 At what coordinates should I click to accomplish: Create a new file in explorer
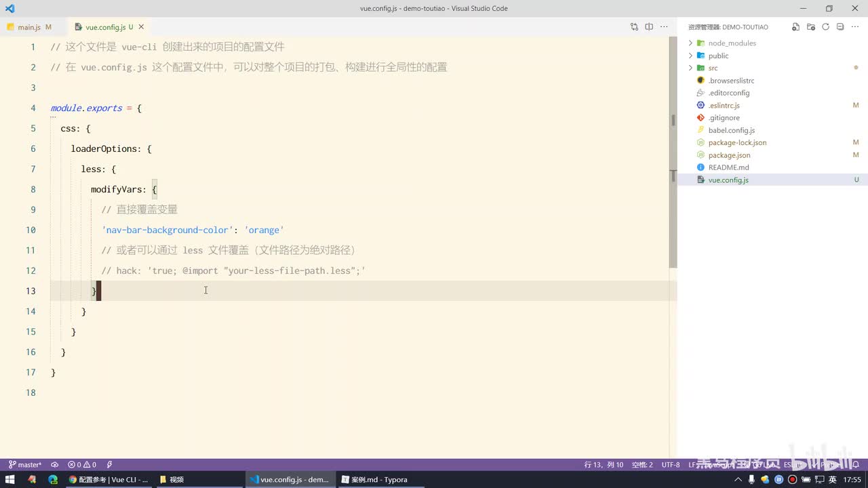coord(795,27)
